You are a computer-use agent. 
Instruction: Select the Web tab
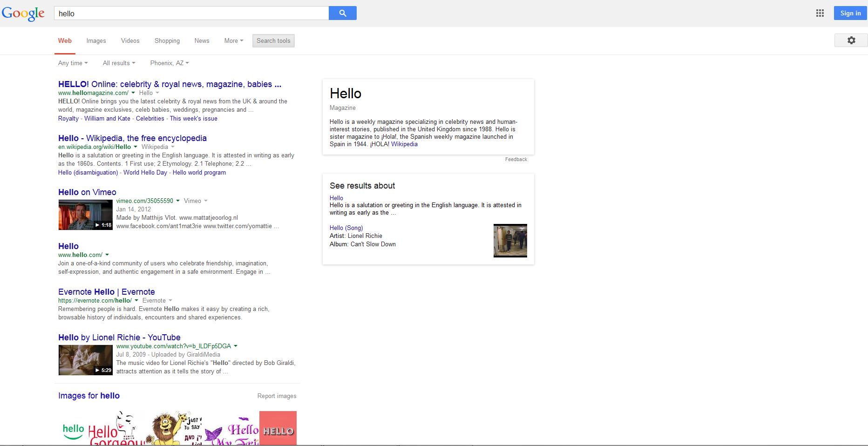pyautogui.click(x=65, y=41)
